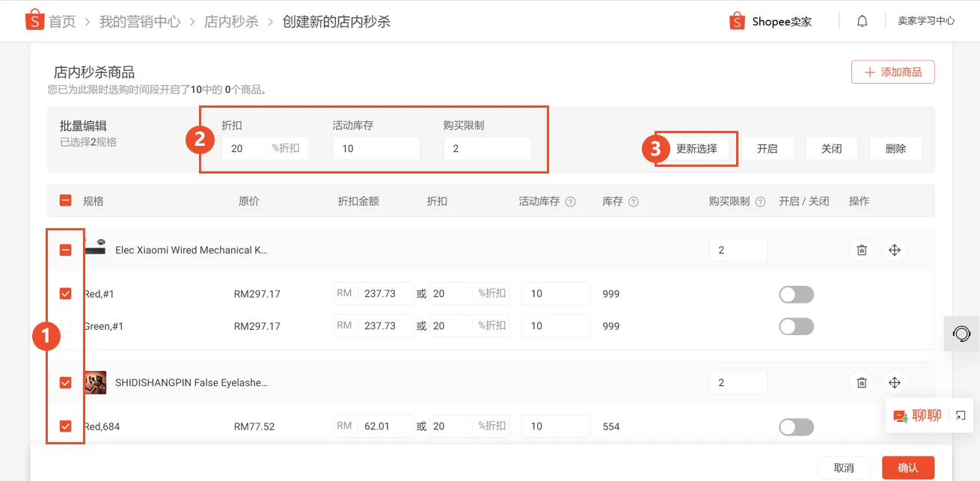Enable the switch for variation Red,#1
Image resolution: width=980 pixels, height=481 pixels.
click(796, 293)
